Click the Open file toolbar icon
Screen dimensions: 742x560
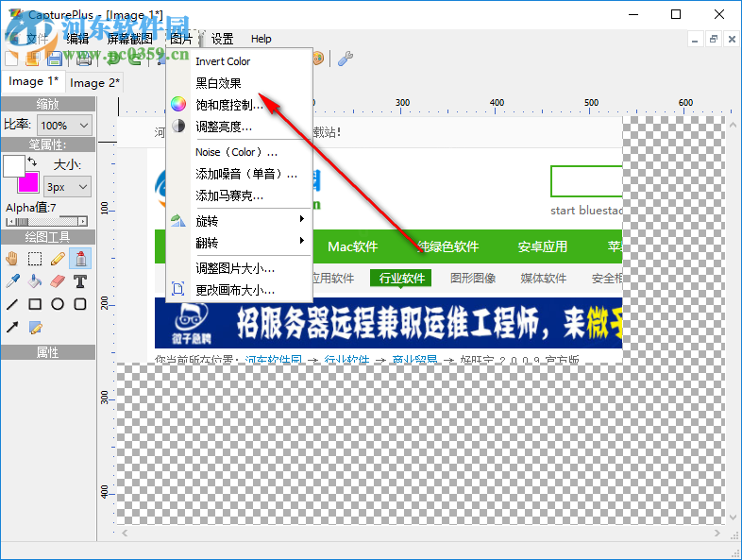[33, 59]
